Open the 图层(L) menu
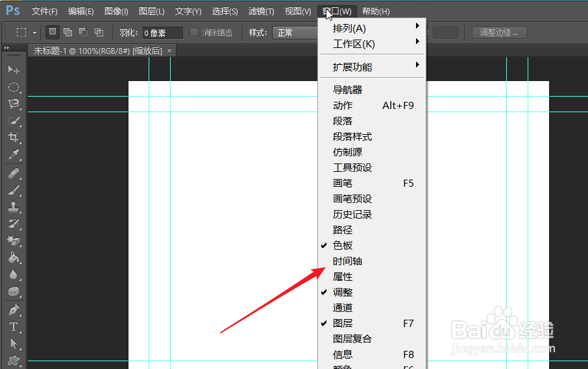This screenshot has height=369, width=588. click(x=151, y=11)
